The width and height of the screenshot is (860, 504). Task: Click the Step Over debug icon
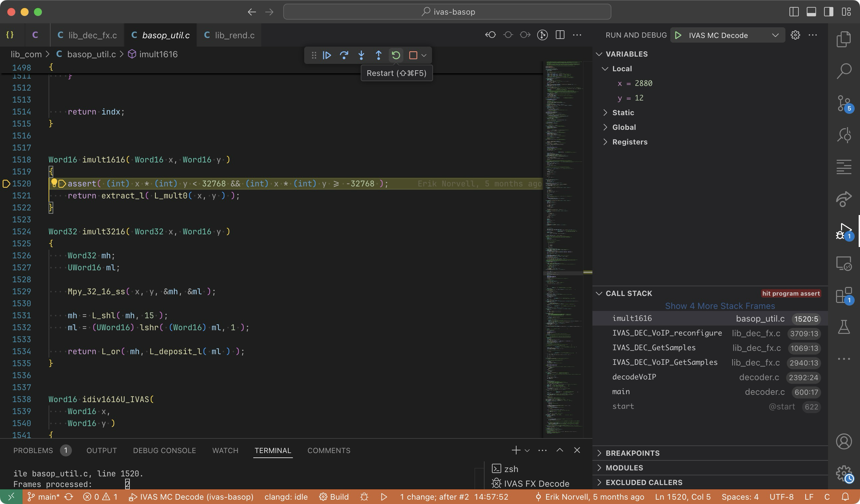pyautogui.click(x=344, y=55)
